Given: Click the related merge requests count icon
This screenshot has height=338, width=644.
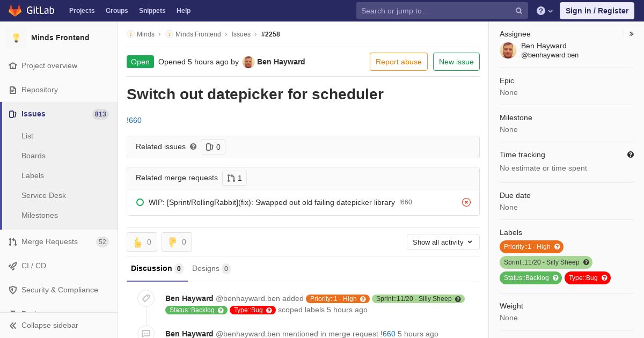Looking at the screenshot, I should 231,178.
